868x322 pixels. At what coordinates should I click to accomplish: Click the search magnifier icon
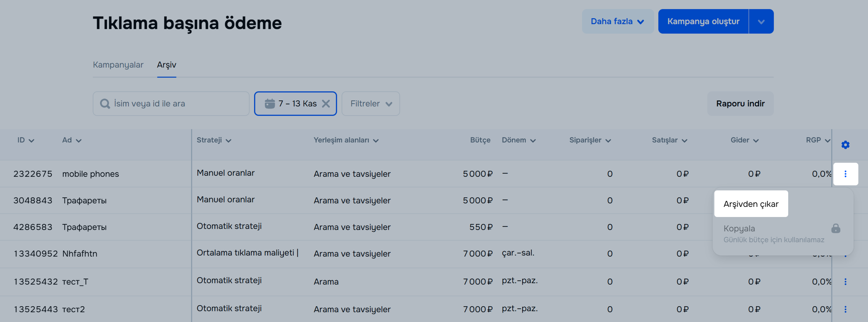[x=105, y=104]
